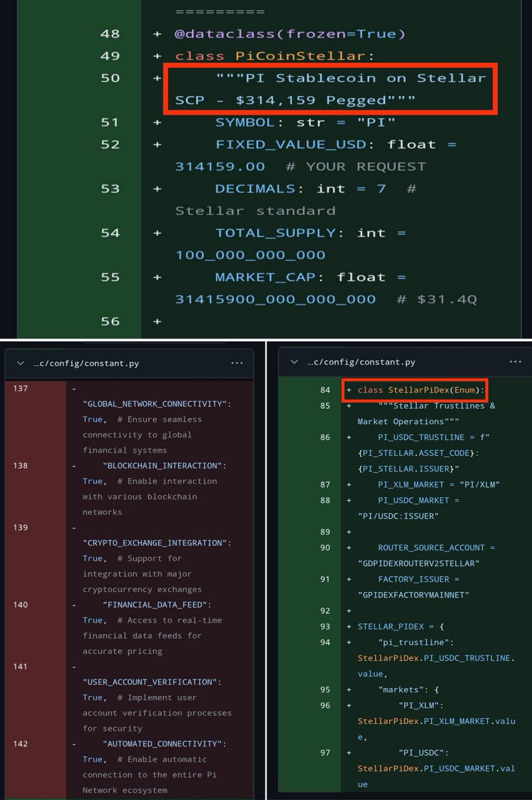
Task: Click the file name above the StellarPiDex additions
Action: pyautogui.click(x=361, y=362)
